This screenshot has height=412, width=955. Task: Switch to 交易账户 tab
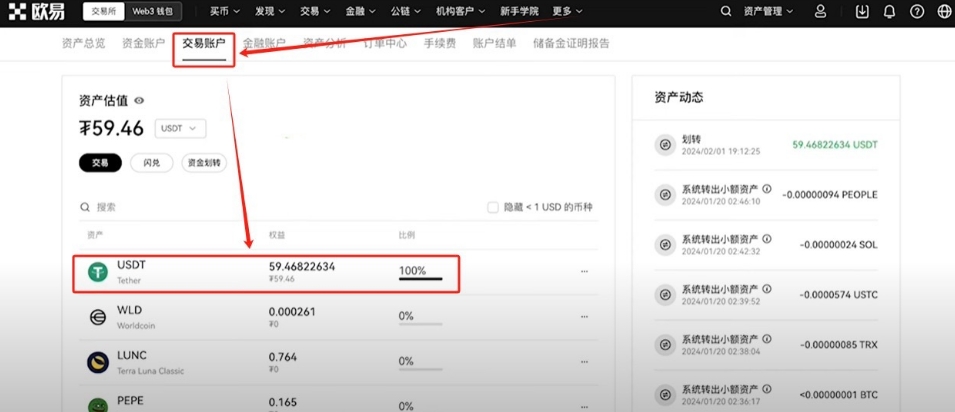coord(204,43)
